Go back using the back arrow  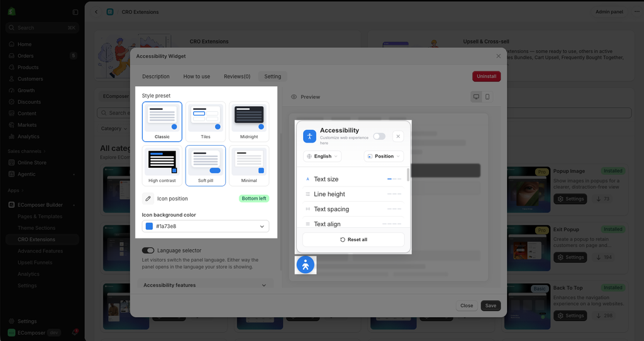(96, 12)
